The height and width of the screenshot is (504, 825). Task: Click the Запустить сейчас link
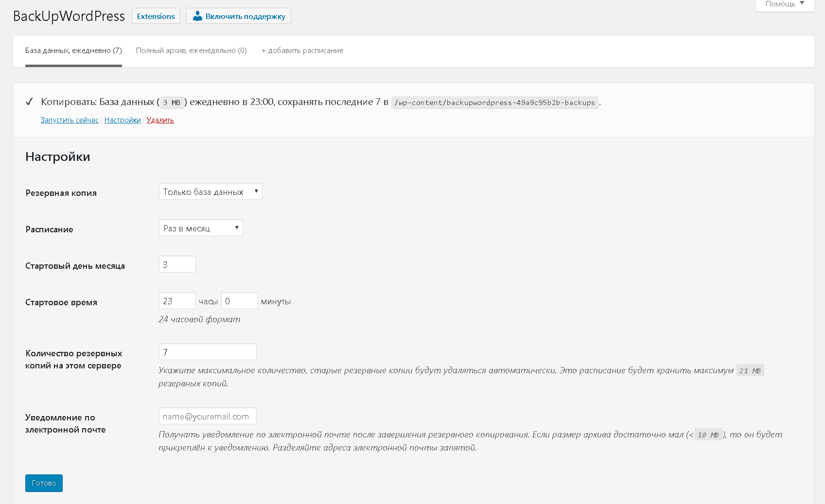tap(70, 120)
